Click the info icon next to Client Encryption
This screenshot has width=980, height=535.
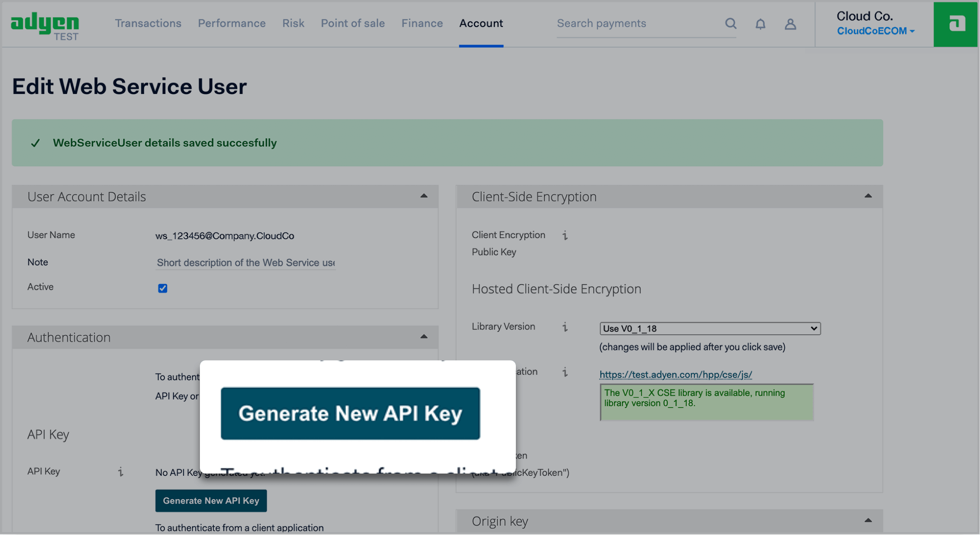pyautogui.click(x=565, y=235)
